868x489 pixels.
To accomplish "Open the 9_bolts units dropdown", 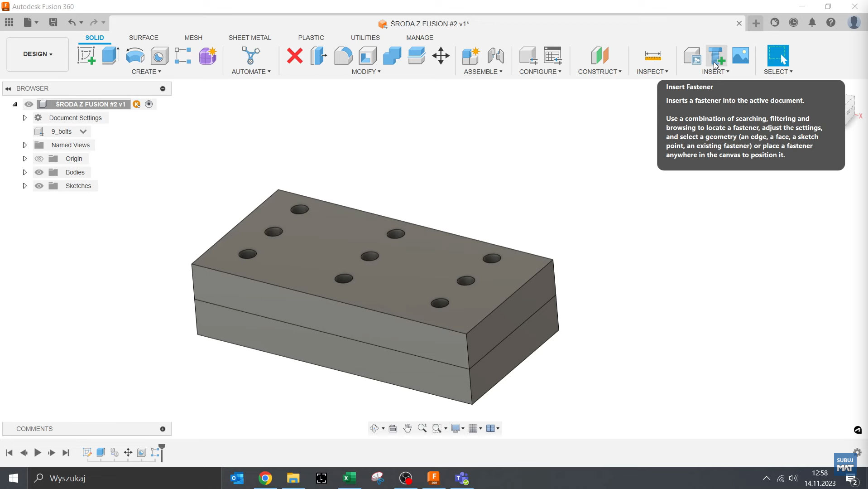I will (83, 131).
